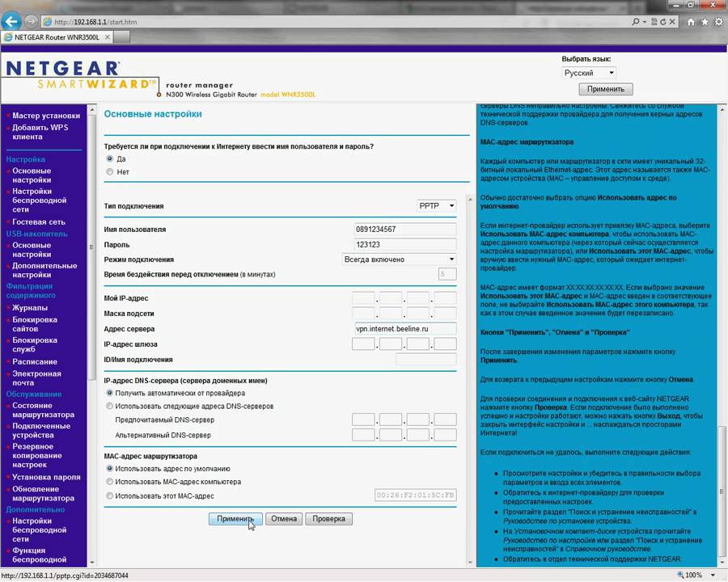Viewport: 728px width, 582px height.
Task: Click first octet of Маска подсети
Action: [x=363, y=314]
